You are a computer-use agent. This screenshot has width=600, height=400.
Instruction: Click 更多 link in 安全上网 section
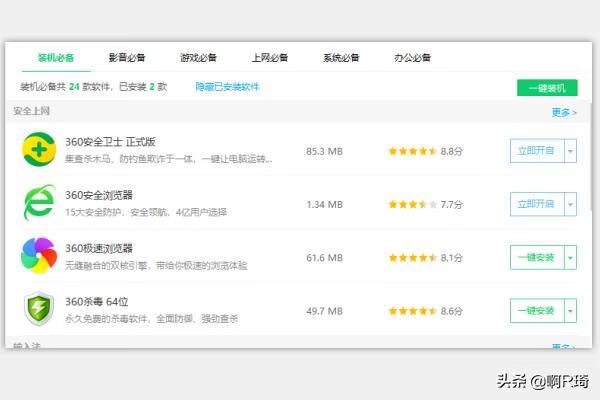click(x=564, y=113)
